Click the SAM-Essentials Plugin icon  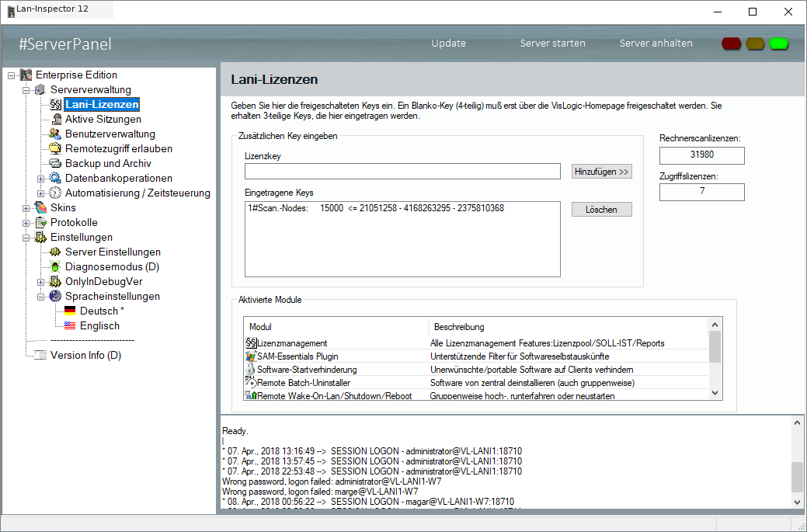[251, 356]
